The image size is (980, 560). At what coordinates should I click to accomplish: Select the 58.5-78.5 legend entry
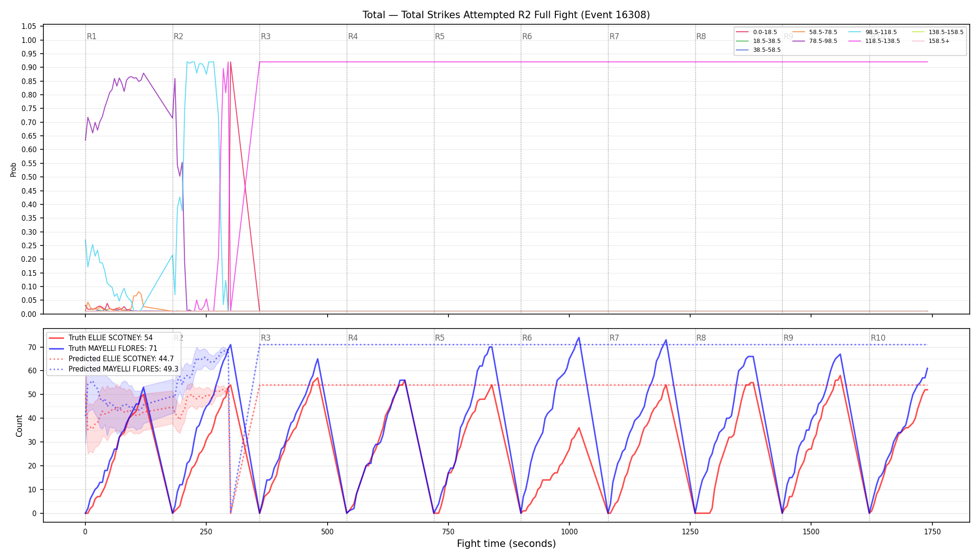click(815, 32)
